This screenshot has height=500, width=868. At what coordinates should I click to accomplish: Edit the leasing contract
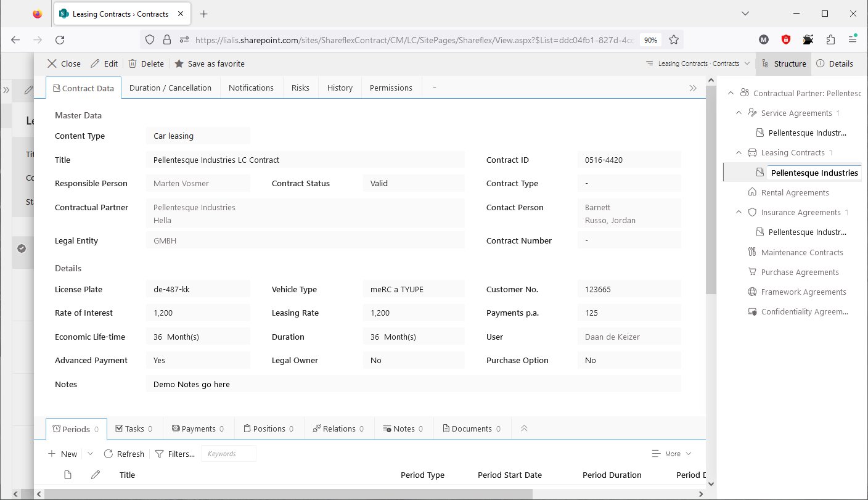pyautogui.click(x=104, y=64)
